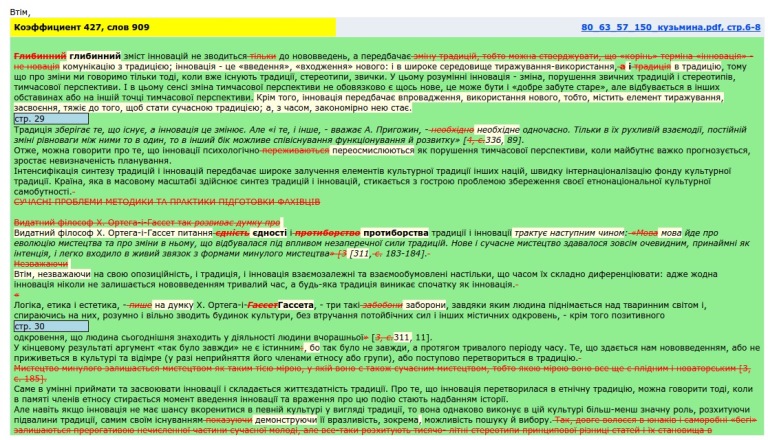Select the "стр. 29" page marker
The image size is (768, 440).
click(30, 119)
